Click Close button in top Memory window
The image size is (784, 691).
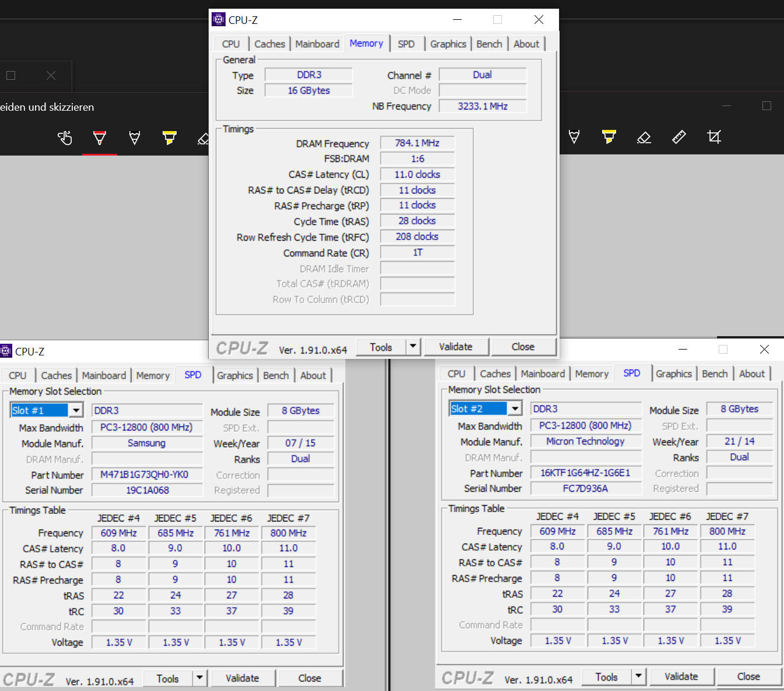523,347
